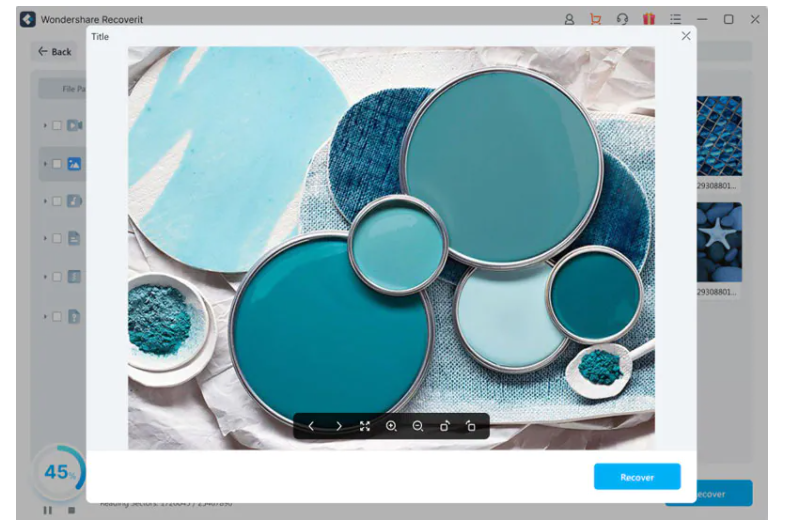Check the unknown file type checkbox

(x=57, y=317)
